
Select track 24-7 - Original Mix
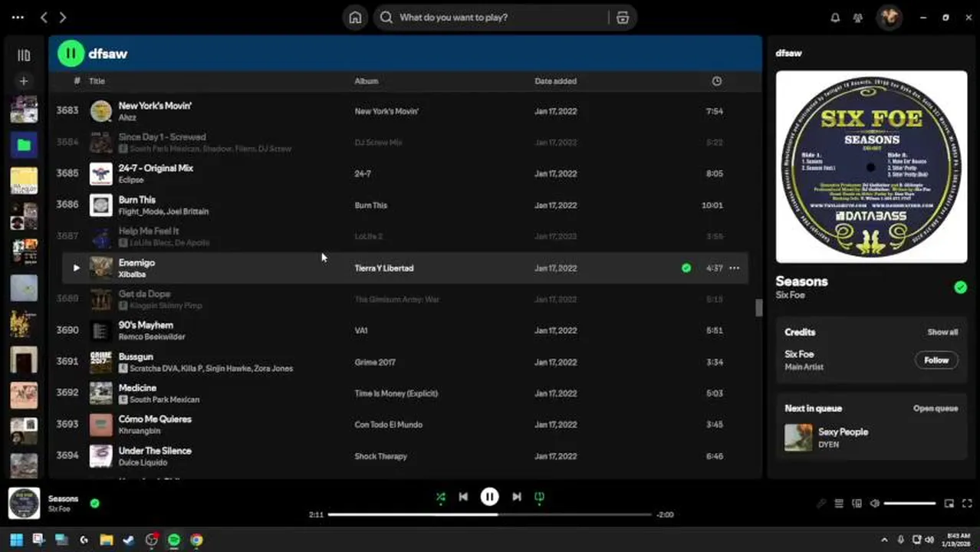click(405, 173)
